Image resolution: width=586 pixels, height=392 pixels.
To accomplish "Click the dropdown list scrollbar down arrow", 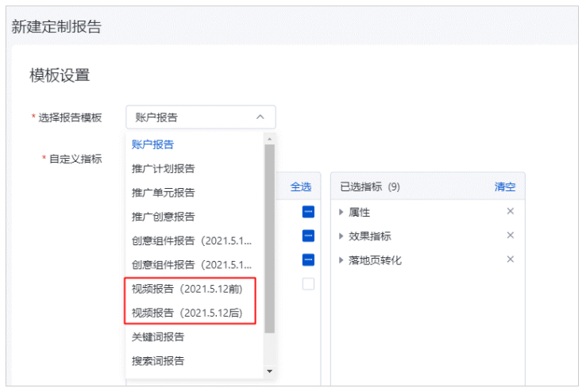I will coord(269,371).
